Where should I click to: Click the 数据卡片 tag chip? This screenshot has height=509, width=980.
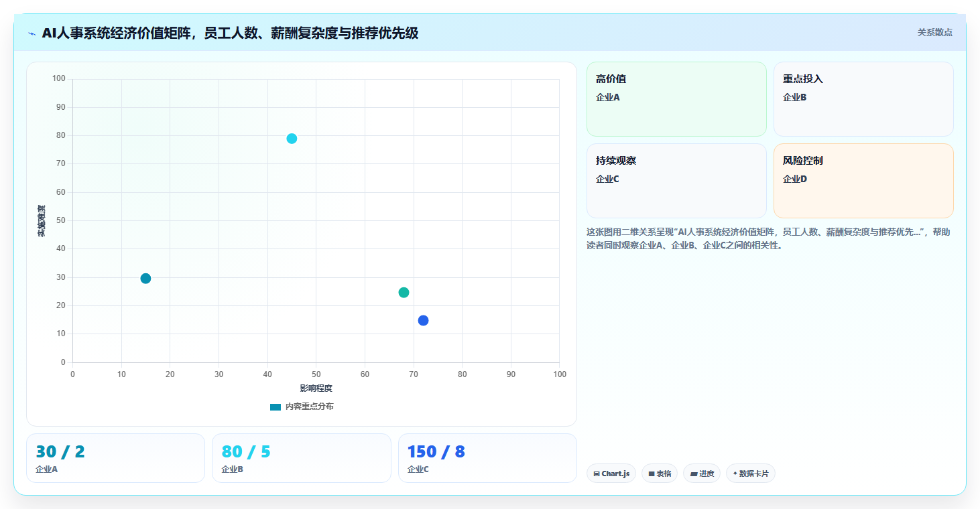click(x=751, y=474)
